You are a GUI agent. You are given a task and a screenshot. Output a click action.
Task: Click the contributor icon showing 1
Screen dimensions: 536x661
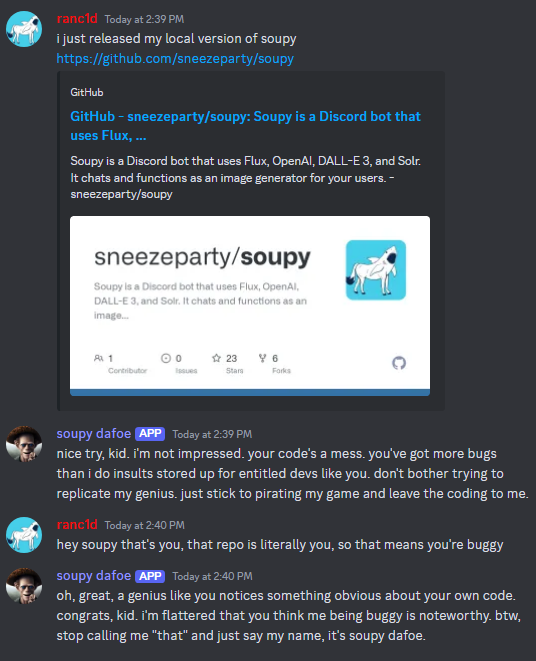tap(99, 358)
